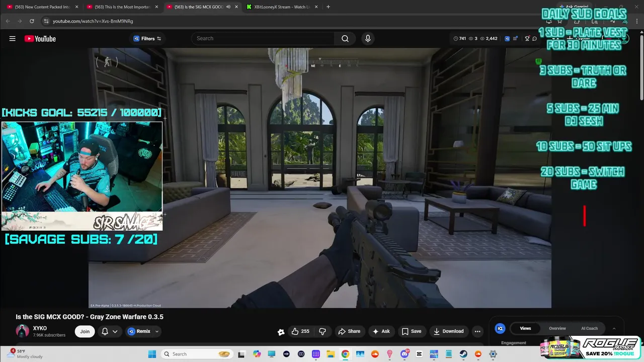Expand notification preferences chevron

click(x=115, y=331)
